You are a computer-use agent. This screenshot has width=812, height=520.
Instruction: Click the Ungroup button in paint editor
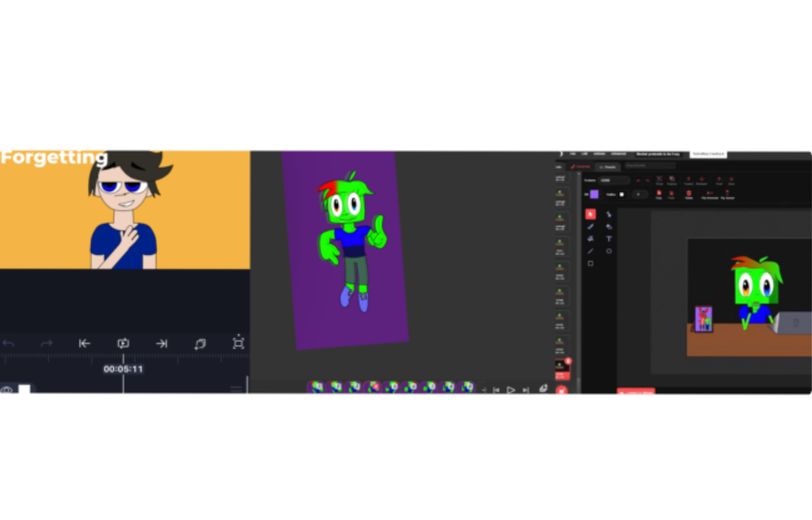pos(672,180)
